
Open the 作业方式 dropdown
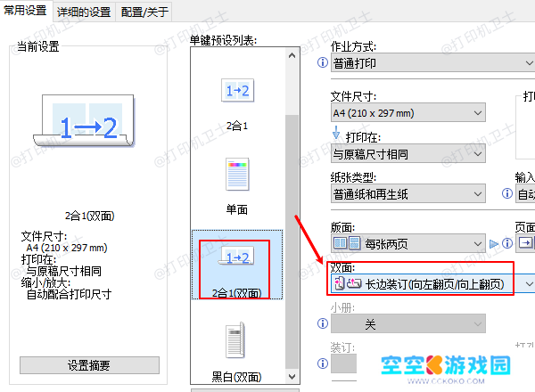(x=432, y=63)
